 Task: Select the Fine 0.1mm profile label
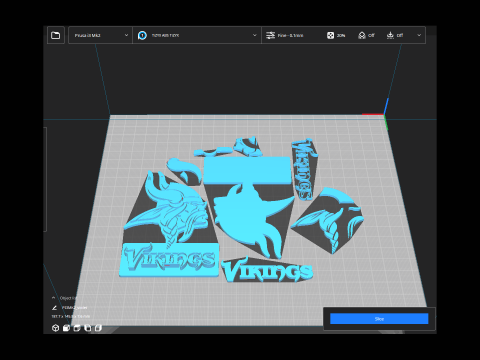point(290,35)
